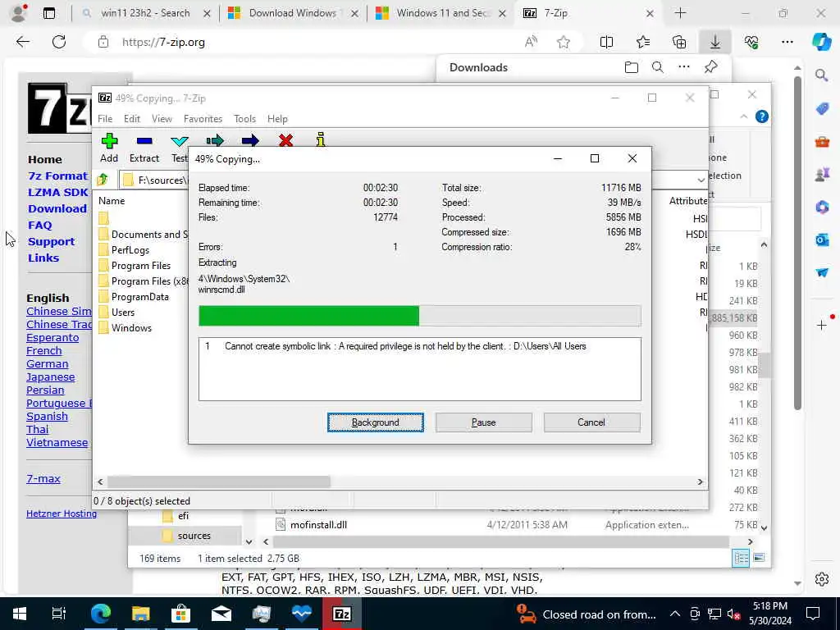Open the View menu in 7-Zip
The image size is (840, 630).
(162, 119)
